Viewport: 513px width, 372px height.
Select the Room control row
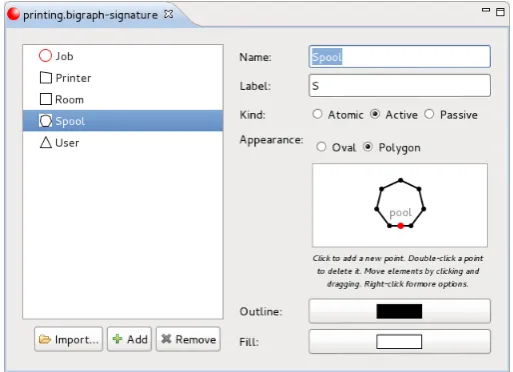tap(123, 99)
